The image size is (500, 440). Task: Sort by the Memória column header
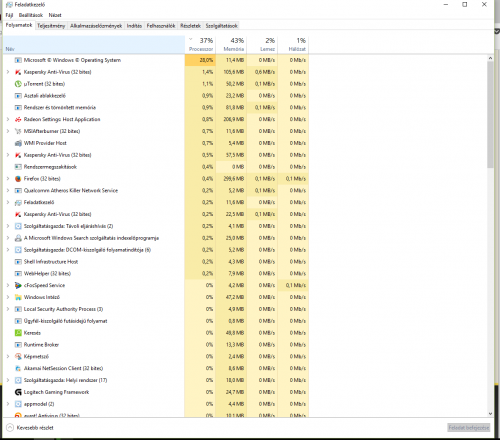tap(231, 44)
